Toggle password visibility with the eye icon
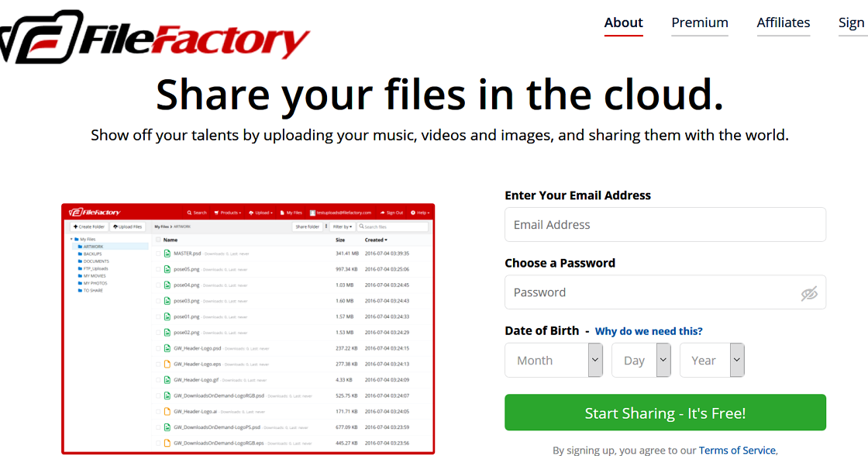The height and width of the screenshot is (456, 868). point(810,292)
